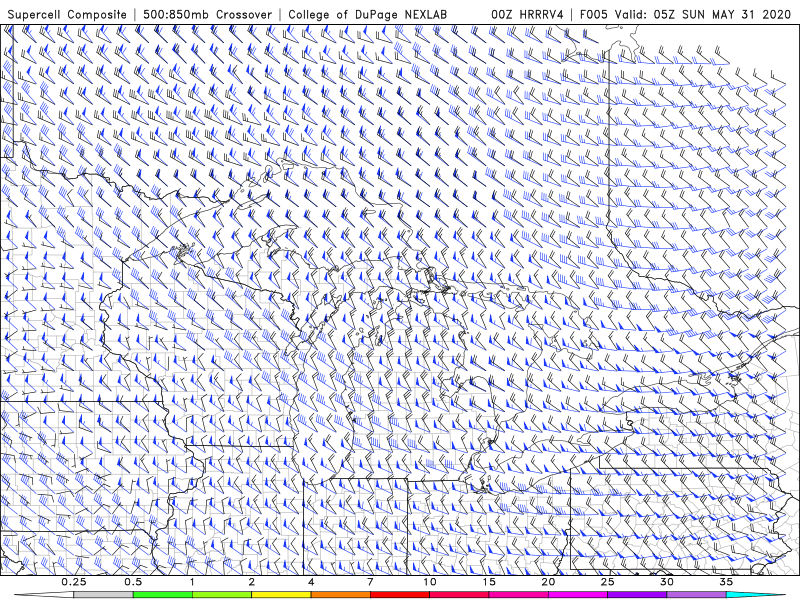The width and height of the screenshot is (800, 600).
Task: Click the "F005 Valid: 05Z SUN MAY 31 2020" text
Action: point(685,15)
